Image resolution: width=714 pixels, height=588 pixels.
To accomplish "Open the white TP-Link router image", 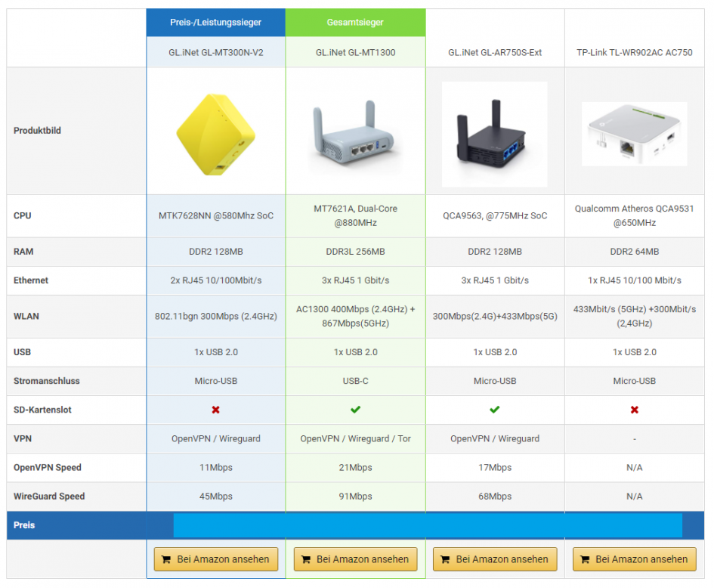I will [634, 134].
